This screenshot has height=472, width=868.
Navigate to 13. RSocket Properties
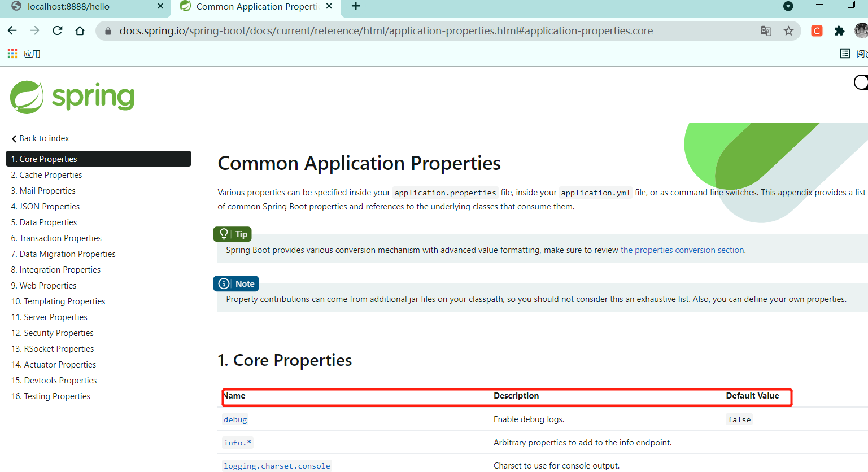pos(53,349)
